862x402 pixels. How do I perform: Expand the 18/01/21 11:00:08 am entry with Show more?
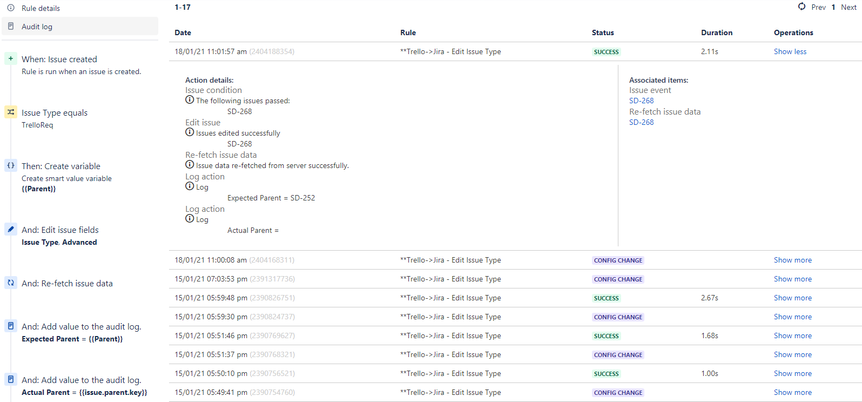tap(792, 260)
